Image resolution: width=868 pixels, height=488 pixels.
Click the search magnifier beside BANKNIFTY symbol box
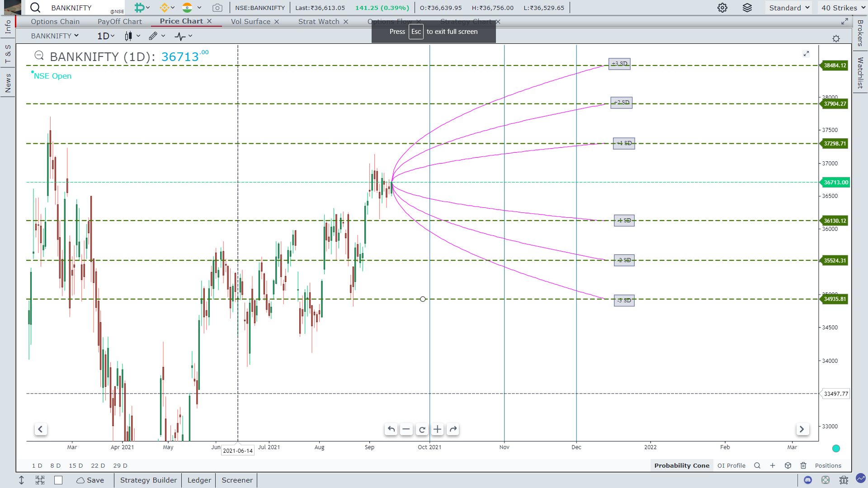(35, 8)
